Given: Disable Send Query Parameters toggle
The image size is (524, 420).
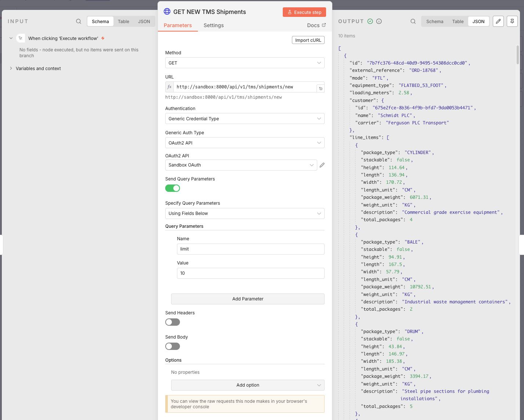Looking at the screenshot, I should [173, 188].
